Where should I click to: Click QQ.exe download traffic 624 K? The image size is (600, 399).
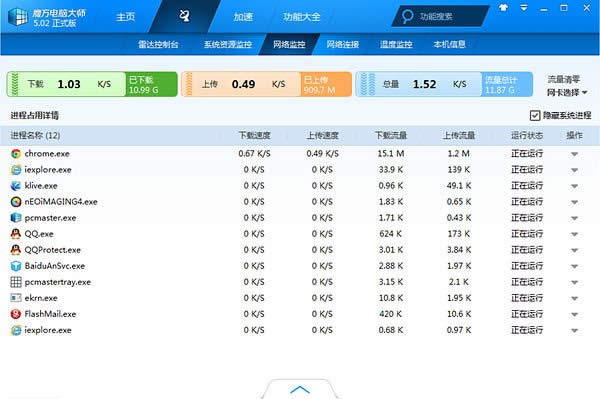coord(391,234)
